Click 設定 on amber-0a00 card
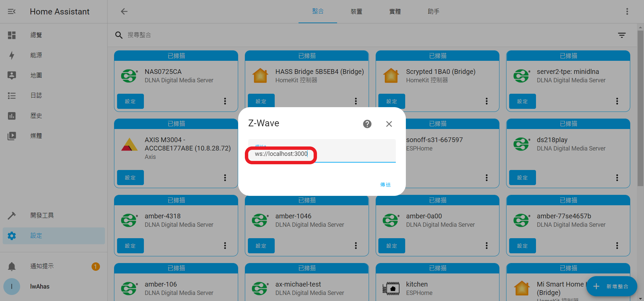 (x=392, y=246)
